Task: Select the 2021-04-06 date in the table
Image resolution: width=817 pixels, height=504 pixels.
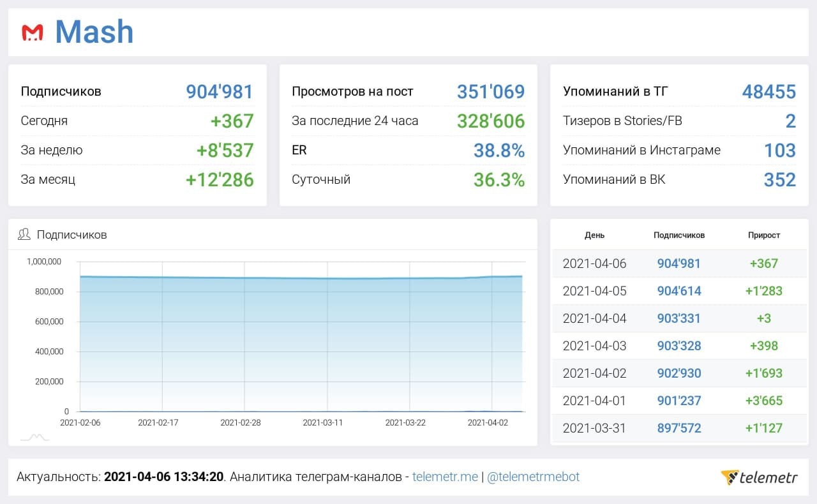Action: [x=595, y=263]
